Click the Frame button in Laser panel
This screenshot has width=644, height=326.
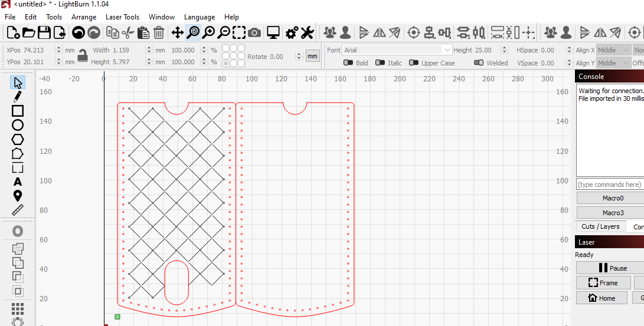tap(603, 283)
